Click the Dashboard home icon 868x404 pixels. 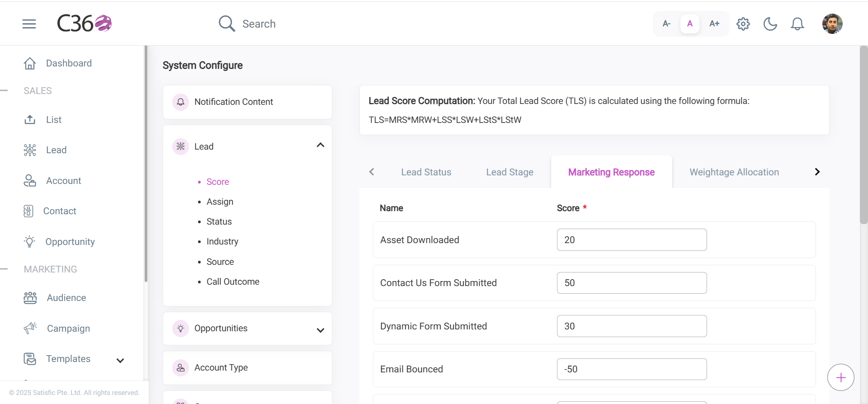30,63
